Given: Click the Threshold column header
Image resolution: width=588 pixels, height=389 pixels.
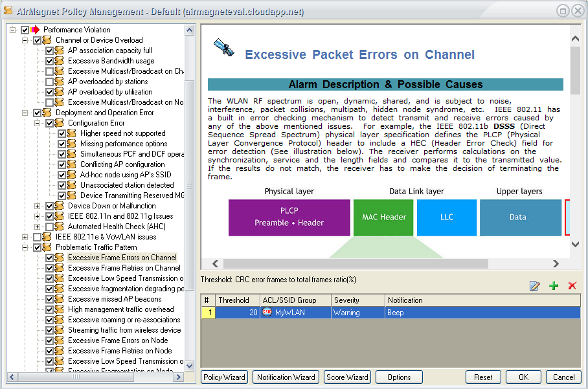Looking at the screenshot, I should pyautogui.click(x=238, y=300).
